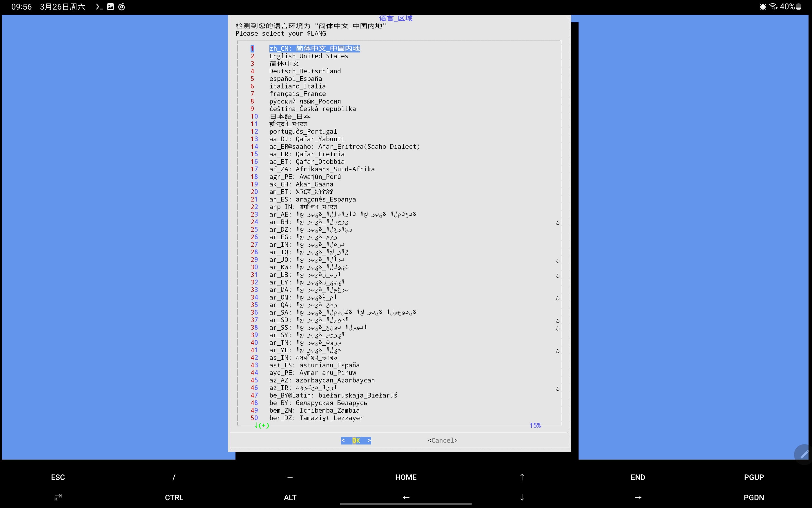Select an_ES: aragonés_Espanya entry
The height and width of the screenshot is (508, 812).
point(312,199)
